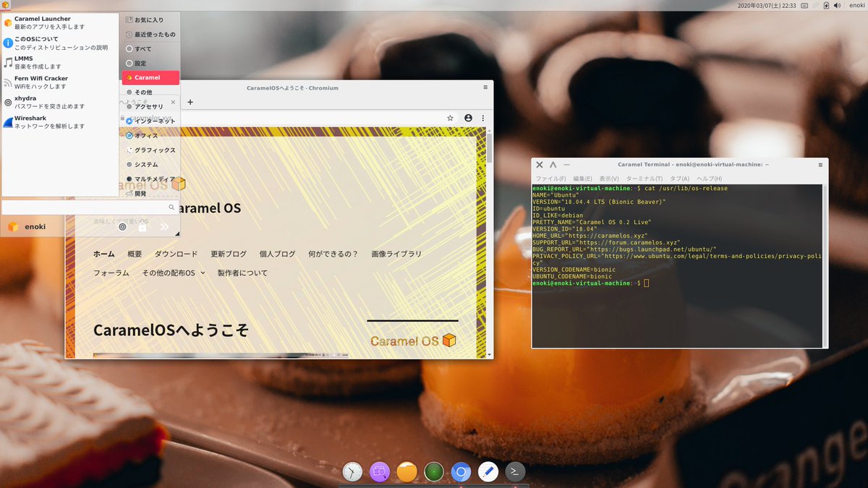Open the file manager folder in dock
This screenshot has height=488, width=868.
click(407, 472)
